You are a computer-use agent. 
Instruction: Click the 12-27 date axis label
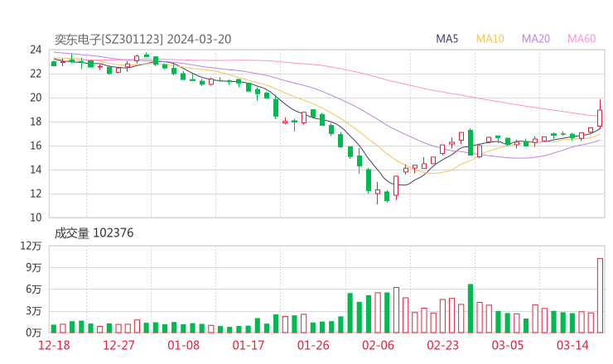point(118,345)
